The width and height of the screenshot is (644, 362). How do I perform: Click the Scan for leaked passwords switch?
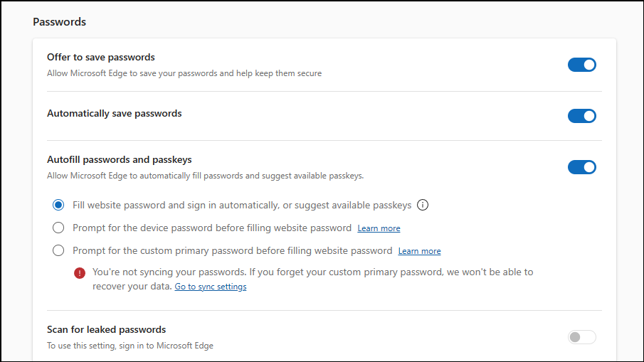(x=581, y=337)
